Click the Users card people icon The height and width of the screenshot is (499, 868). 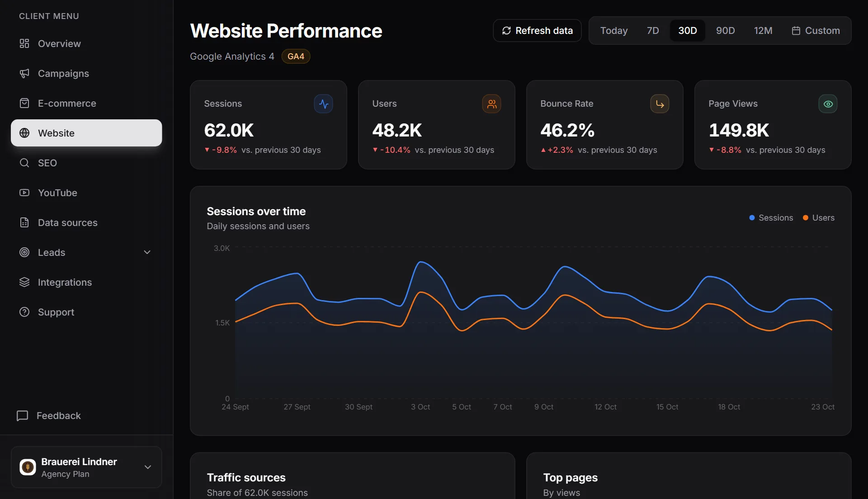click(x=492, y=104)
